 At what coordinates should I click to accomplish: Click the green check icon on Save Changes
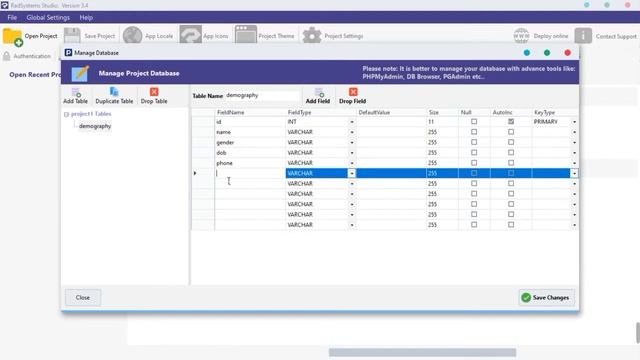pyautogui.click(x=526, y=298)
